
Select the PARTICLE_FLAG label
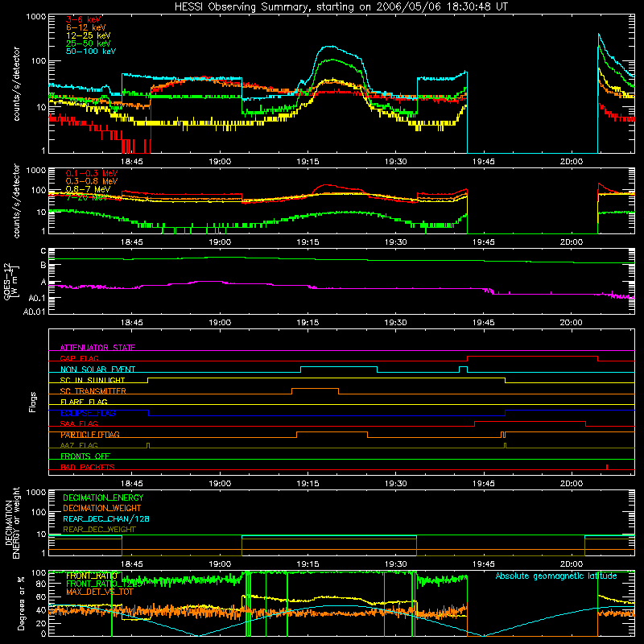coord(90,435)
